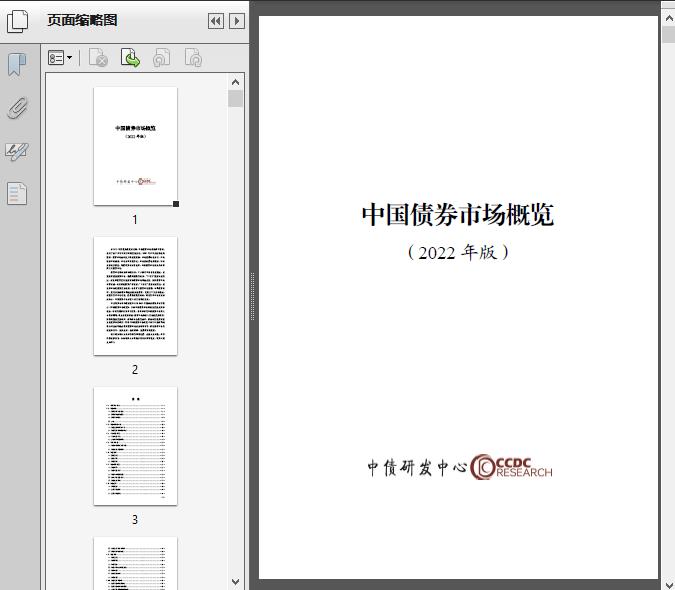Click the panel splitter grip handle
The height and width of the screenshot is (590, 675).
click(x=253, y=297)
